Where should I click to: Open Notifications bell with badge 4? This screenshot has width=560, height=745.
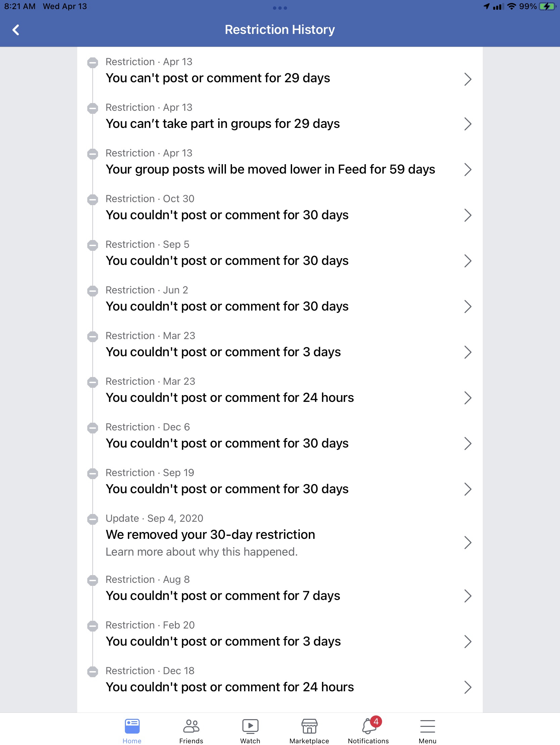click(x=370, y=725)
